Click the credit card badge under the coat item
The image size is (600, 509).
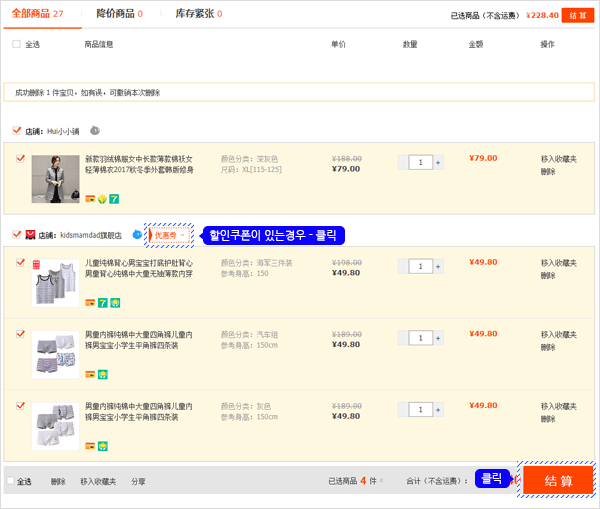[90, 198]
